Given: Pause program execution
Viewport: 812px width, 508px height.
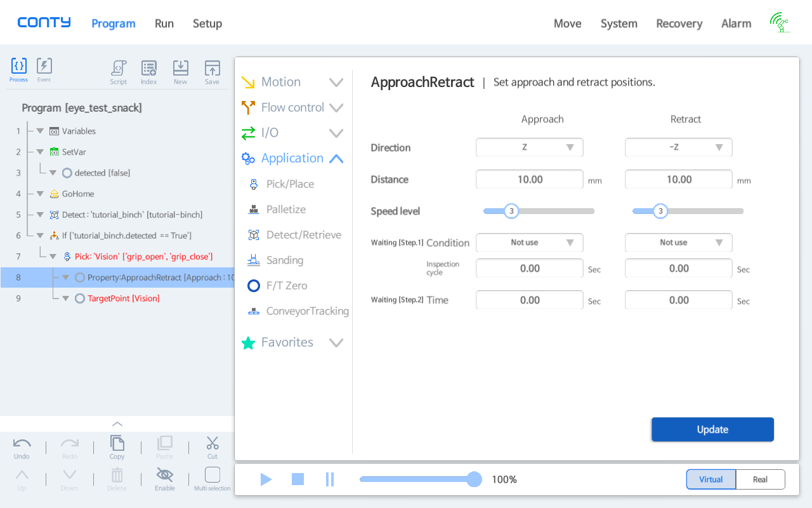Looking at the screenshot, I should pos(330,479).
